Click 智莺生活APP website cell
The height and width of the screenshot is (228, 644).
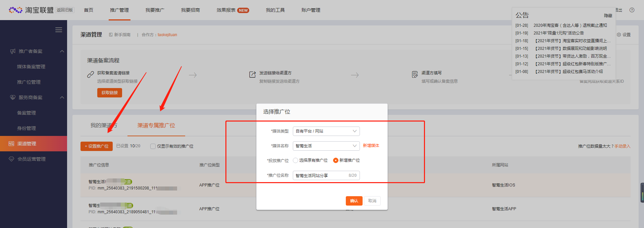[x=504, y=209]
